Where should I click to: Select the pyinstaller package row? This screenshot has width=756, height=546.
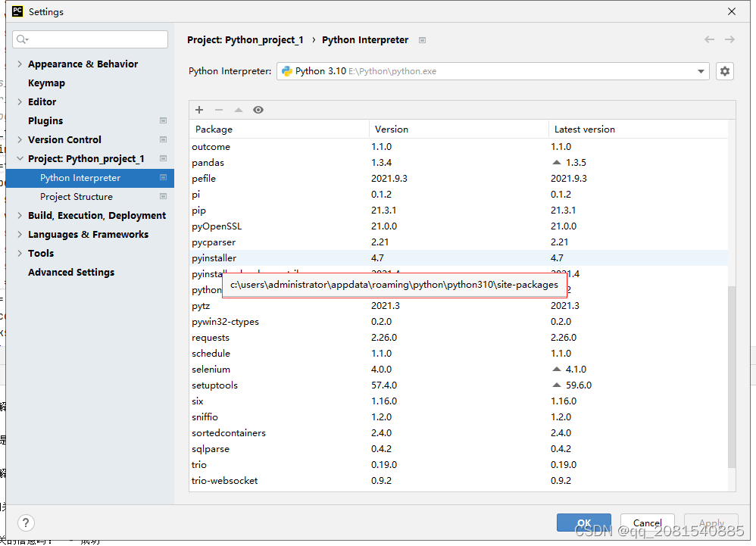pos(458,257)
